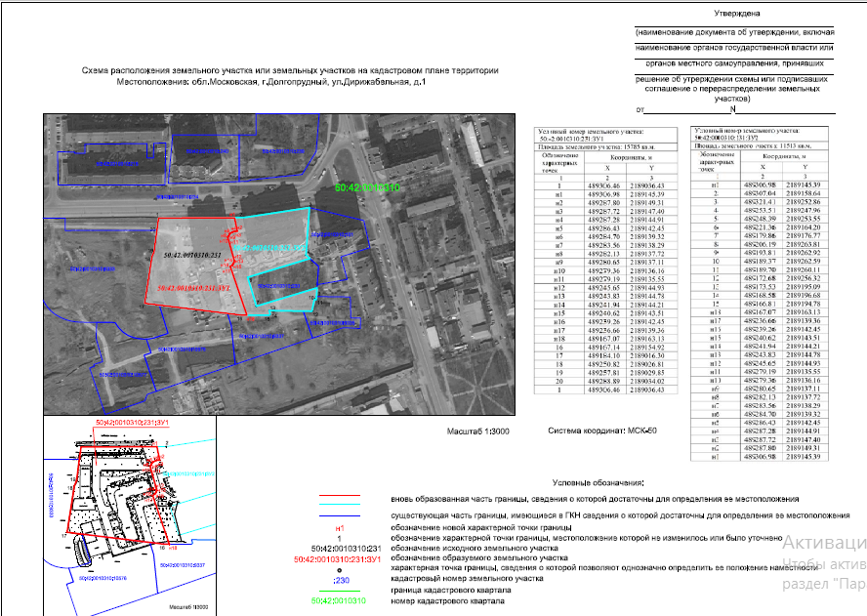867x616 pixels.
Task: Click the small 'Масштаб 1:3000' under the inset plan
Action: tap(188, 607)
